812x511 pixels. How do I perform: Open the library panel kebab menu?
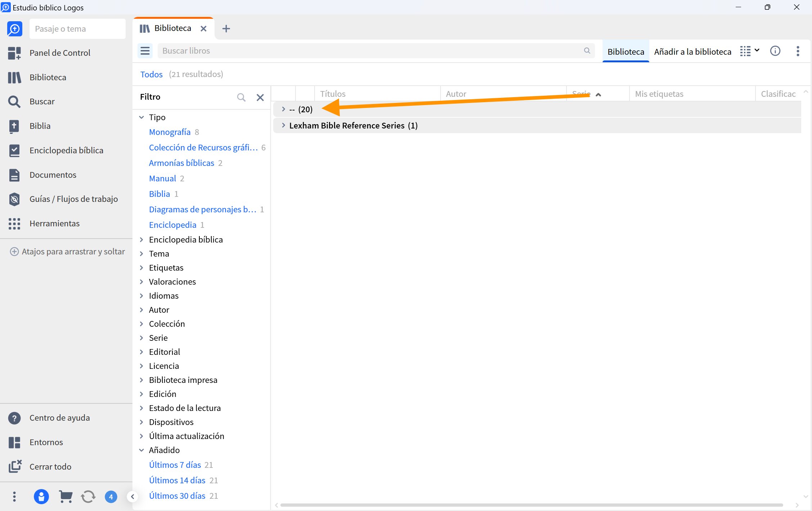[798, 51]
